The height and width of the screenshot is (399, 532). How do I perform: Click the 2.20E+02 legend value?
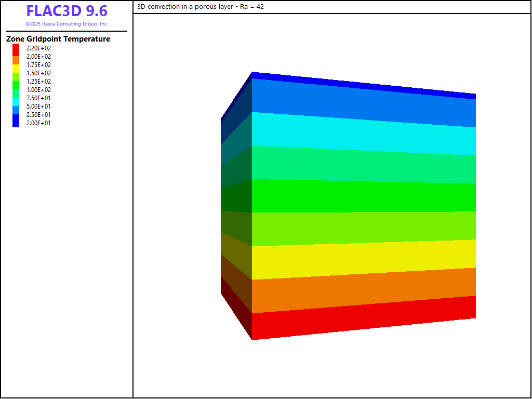[39, 48]
